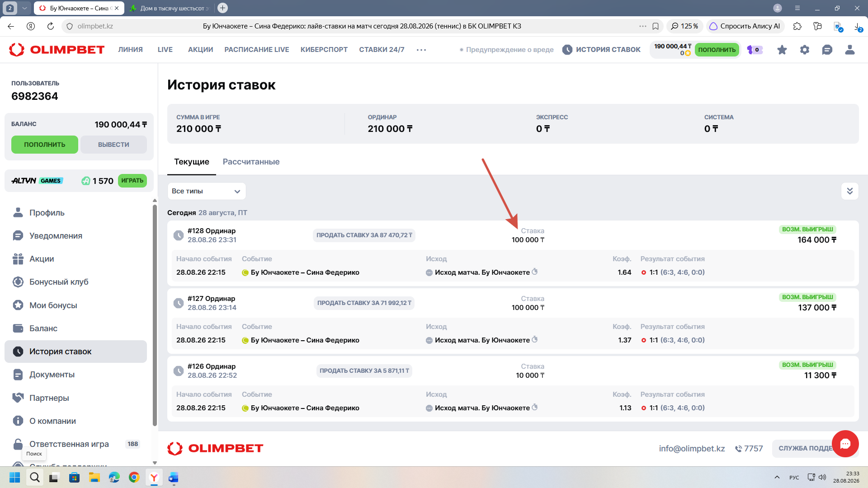Screen dimensions: 868x488
Task: Click the Бонусный клуб sidebar icon
Action: click(18, 282)
